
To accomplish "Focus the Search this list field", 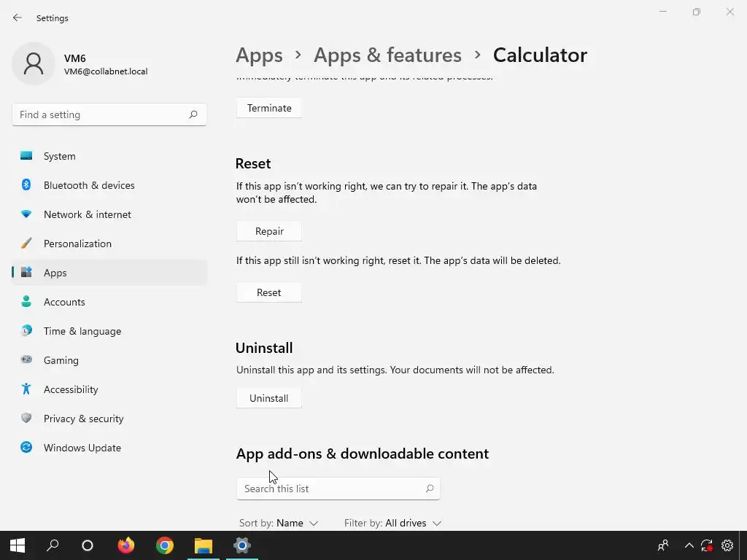I will 338,489.
